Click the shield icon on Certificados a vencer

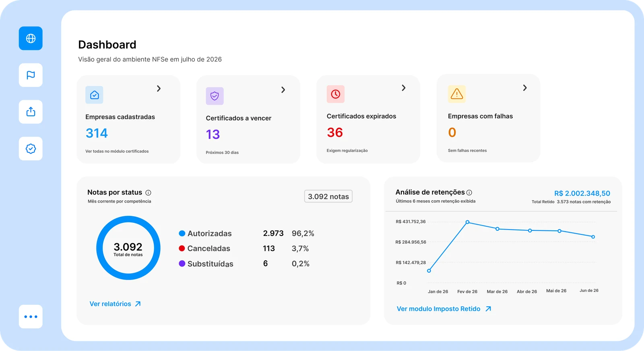[x=215, y=96]
